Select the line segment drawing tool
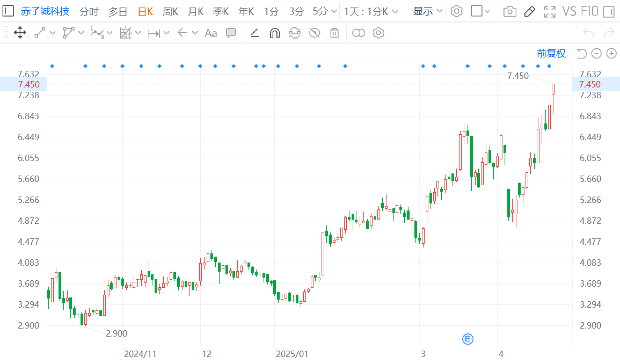Screen dimensions: 620x364 pos(40,33)
